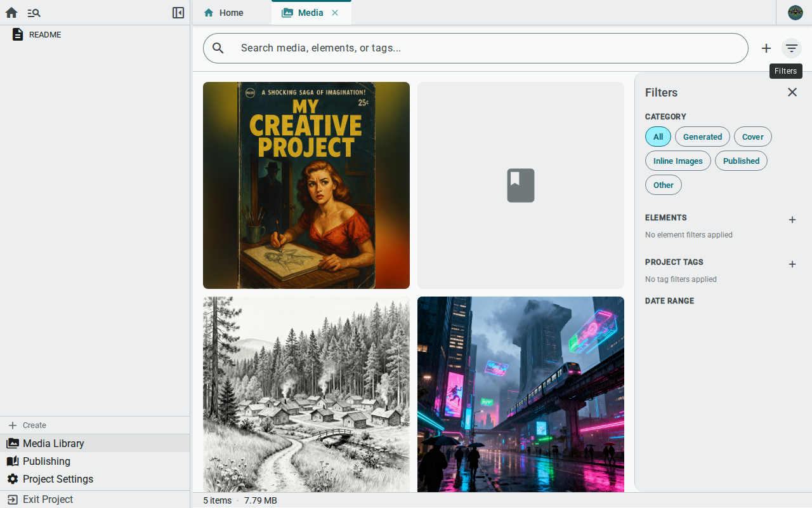This screenshot has height=508, width=812.
Task: Open the Publishing section
Action: tap(95, 461)
